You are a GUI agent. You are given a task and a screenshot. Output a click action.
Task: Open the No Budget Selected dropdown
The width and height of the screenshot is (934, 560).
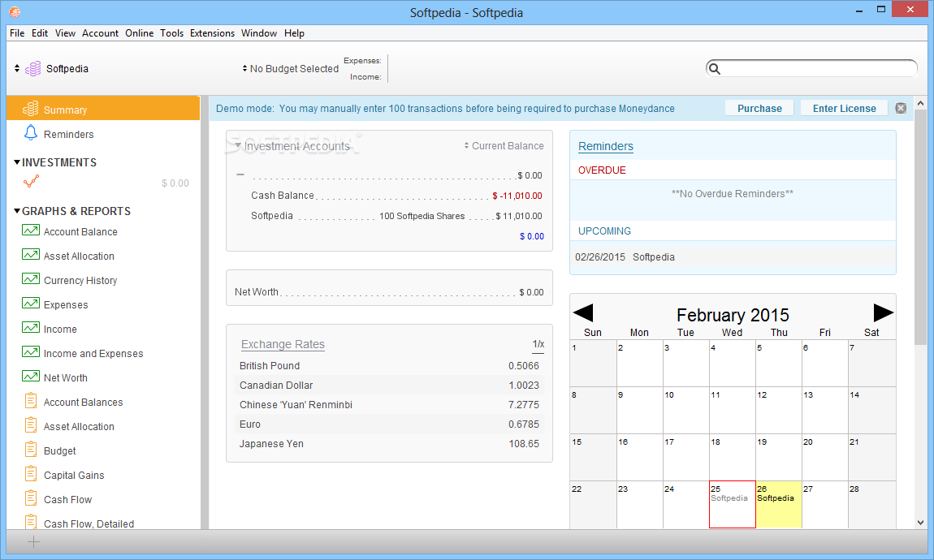(291, 69)
